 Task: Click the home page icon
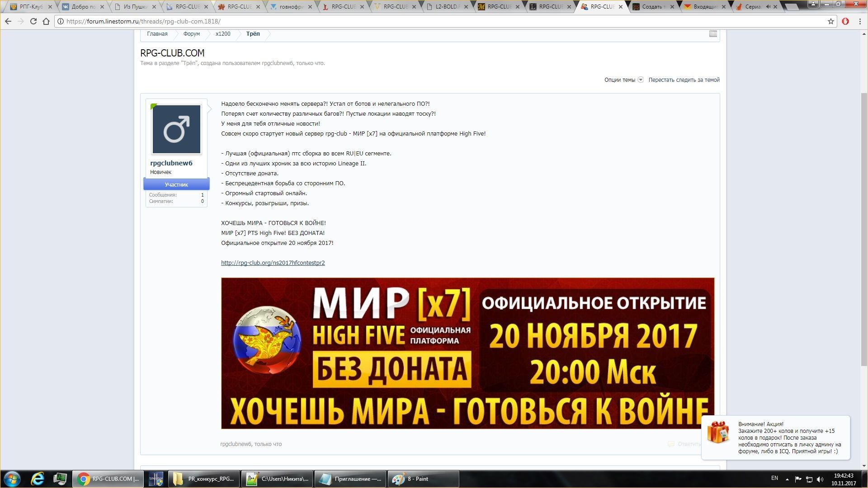[46, 21]
